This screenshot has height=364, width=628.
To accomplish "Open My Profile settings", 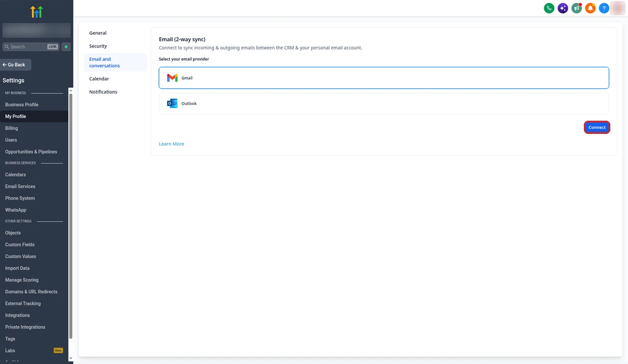I will pyautogui.click(x=34, y=116).
